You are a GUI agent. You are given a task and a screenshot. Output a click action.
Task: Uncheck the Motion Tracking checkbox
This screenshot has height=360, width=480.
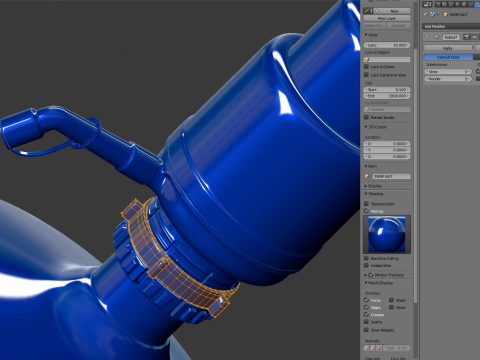point(371,275)
